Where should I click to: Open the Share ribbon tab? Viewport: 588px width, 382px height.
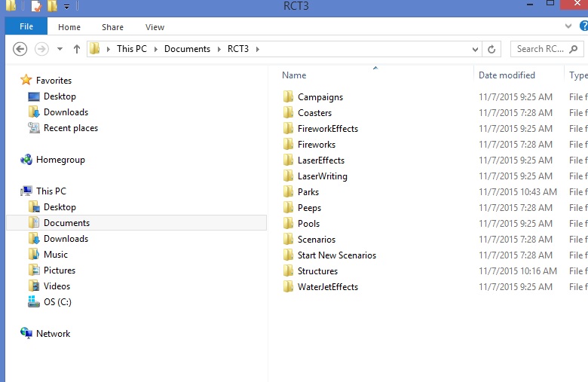tap(112, 27)
